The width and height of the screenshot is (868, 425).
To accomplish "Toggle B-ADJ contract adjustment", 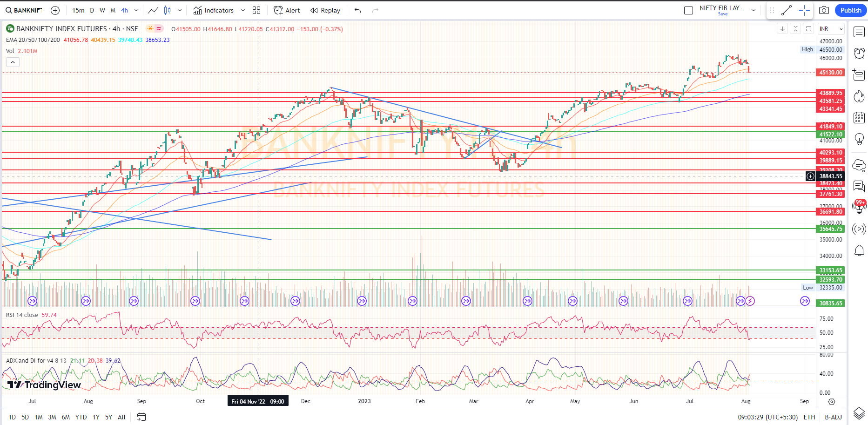I will click(x=834, y=417).
